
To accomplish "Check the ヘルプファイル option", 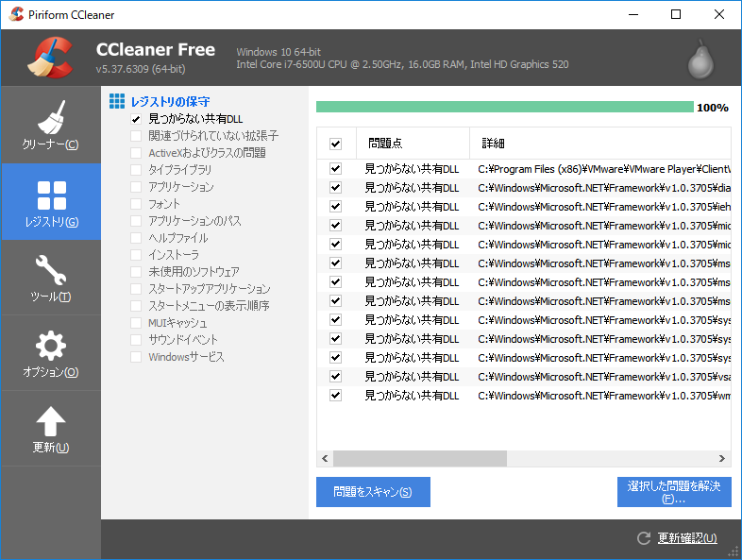I will (x=136, y=238).
